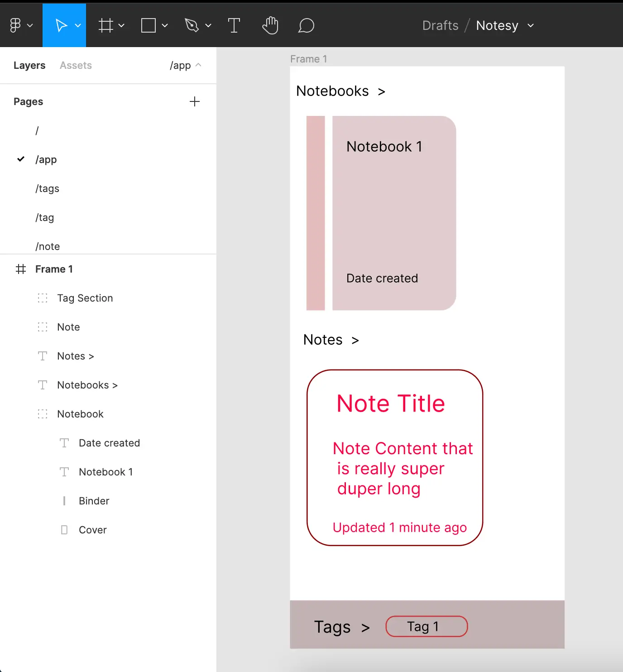Select the Text tool
Screen dimensions: 623x672
tap(234, 25)
